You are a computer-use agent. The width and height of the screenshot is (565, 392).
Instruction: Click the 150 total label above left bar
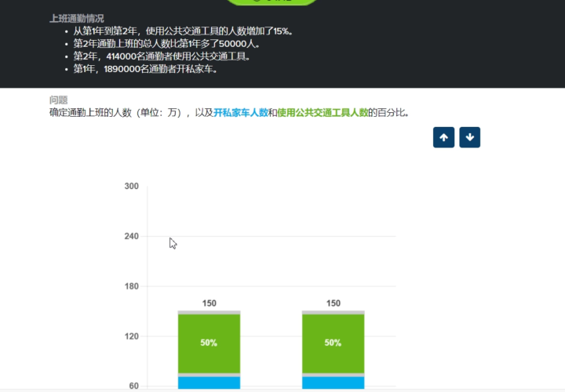pyautogui.click(x=209, y=303)
